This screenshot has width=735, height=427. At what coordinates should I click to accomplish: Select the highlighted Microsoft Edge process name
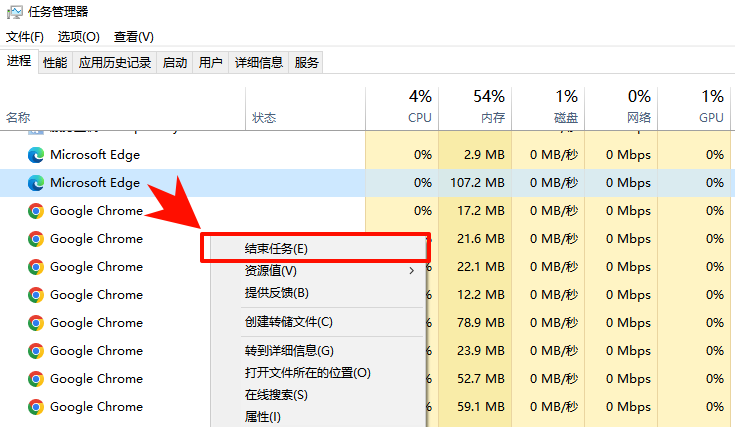coord(95,183)
